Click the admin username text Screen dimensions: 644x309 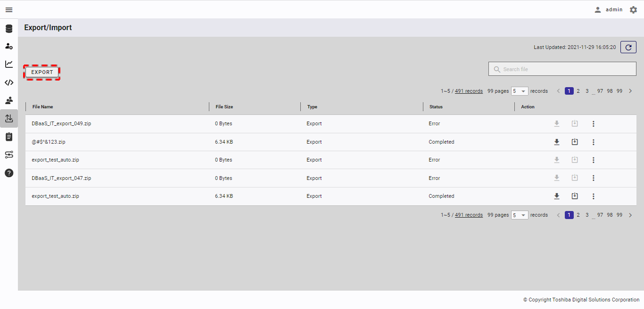[x=614, y=9]
